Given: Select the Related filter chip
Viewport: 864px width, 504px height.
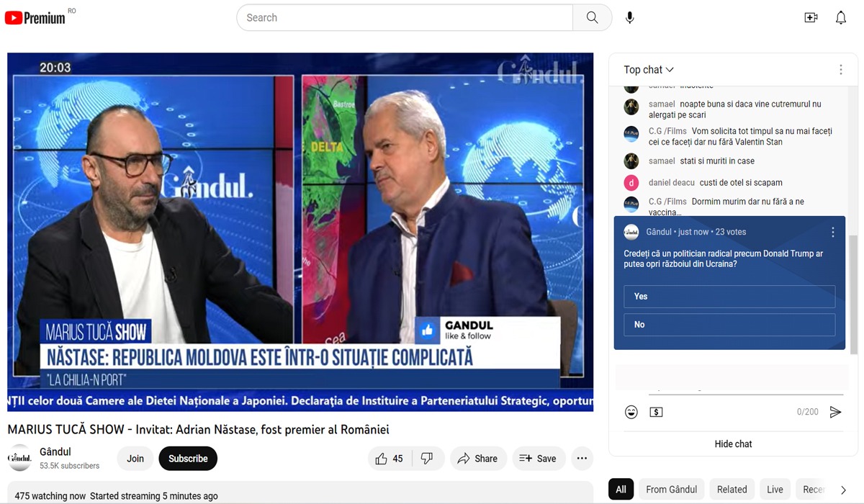Looking at the screenshot, I should (732, 490).
